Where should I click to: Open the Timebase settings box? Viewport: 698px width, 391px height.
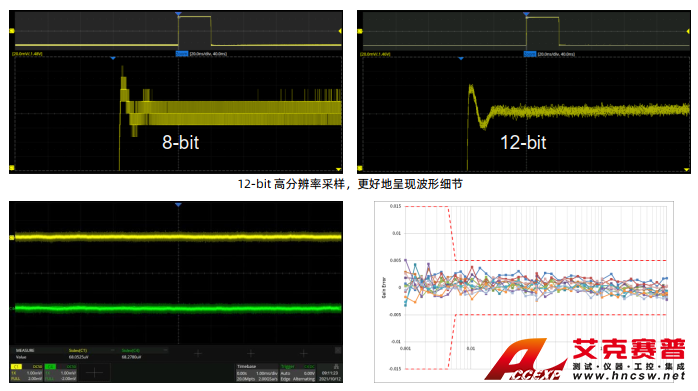click(257, 373)
